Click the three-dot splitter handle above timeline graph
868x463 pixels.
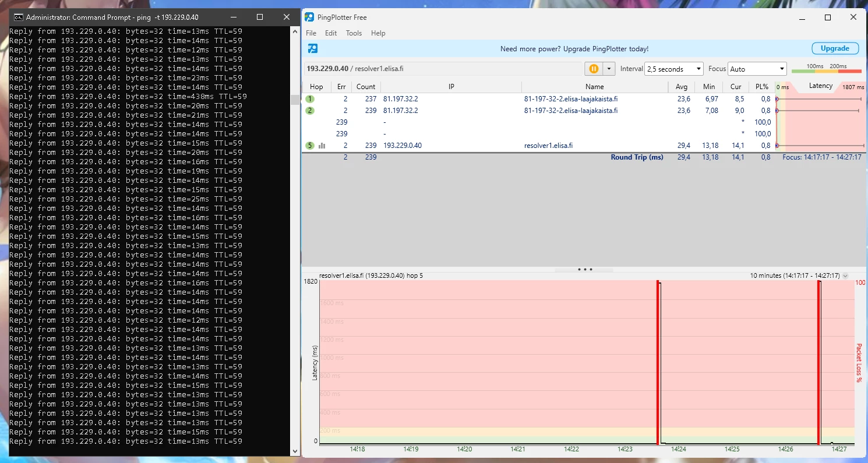584,270
